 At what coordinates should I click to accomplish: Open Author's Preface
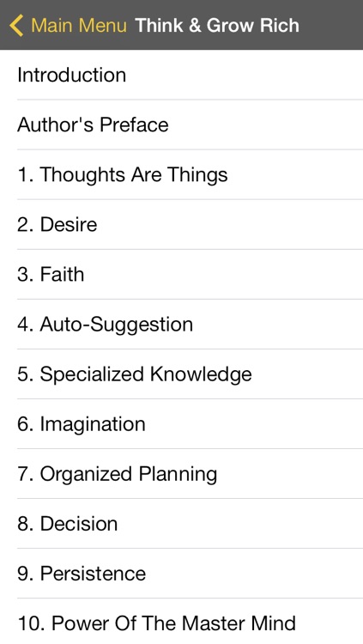pyautogui.click(x=182, y=125)
